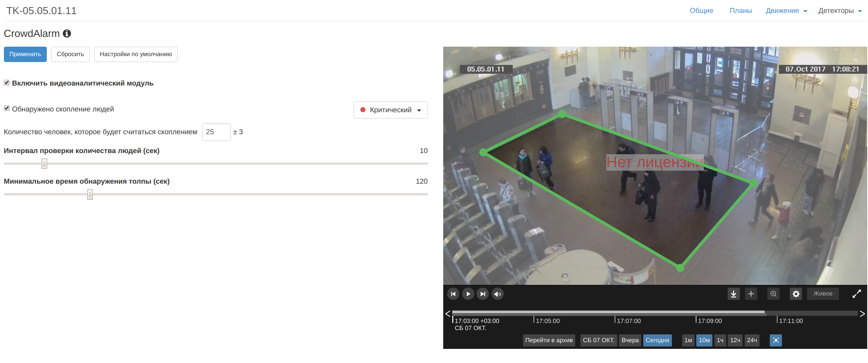Viewport: 868px width, 363px height.
Task: Toggle the crowd detected checkbox
Action: (7, 108)
